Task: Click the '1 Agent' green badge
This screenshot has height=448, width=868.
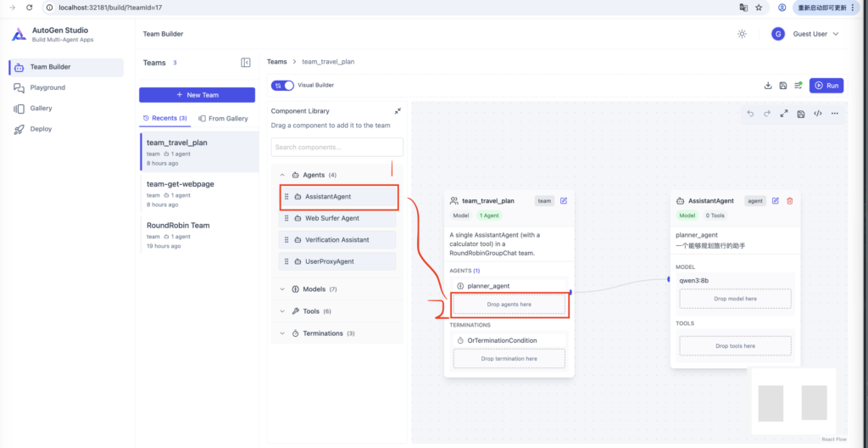Action: [489, 216]
